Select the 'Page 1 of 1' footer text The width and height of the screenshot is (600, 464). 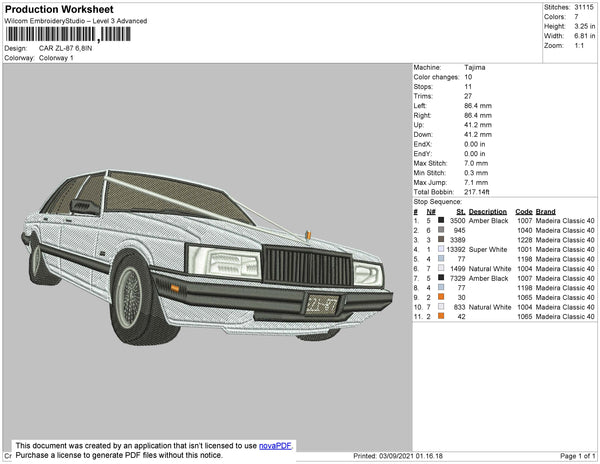(577, 456)
